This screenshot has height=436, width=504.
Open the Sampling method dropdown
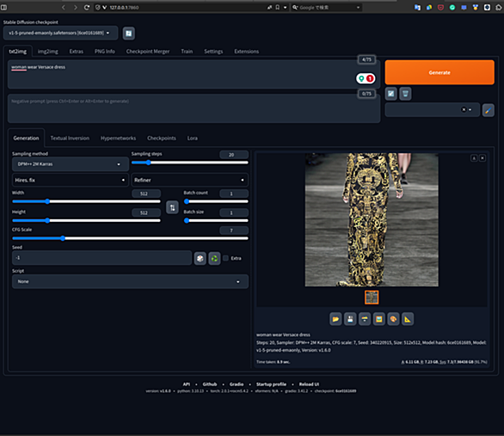click(70, 164)
